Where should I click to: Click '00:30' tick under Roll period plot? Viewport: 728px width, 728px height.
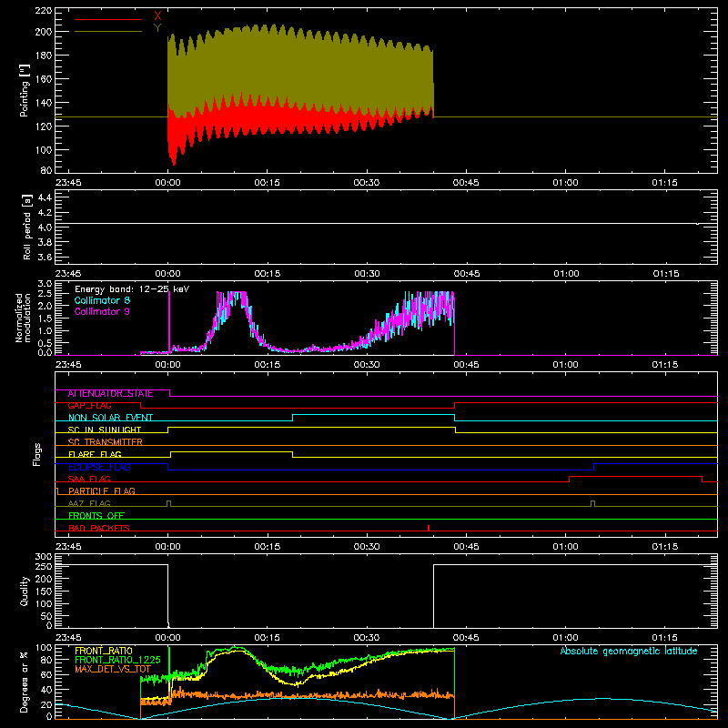pyautogui.click(x=367, y=274)
